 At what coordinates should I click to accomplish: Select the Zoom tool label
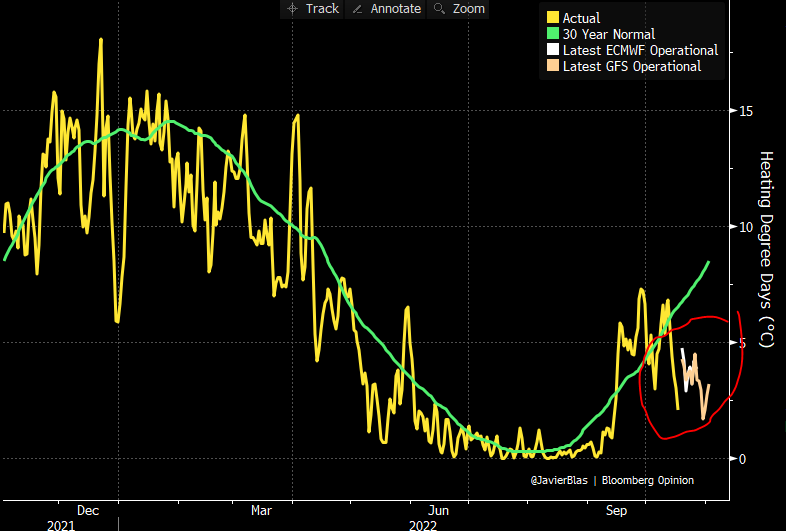[x=469, y=9]
